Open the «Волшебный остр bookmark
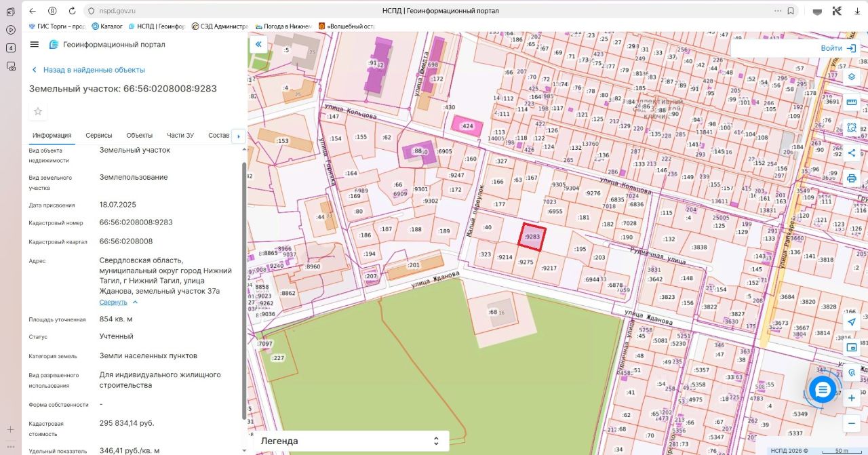868x455 pixels. tap(347, 26)
